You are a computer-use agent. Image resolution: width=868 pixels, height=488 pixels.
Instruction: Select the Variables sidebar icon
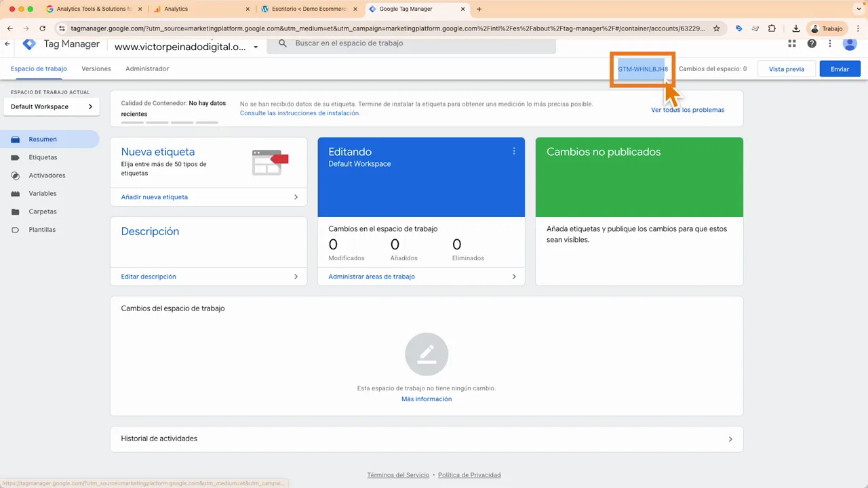(x=16, y=193)
